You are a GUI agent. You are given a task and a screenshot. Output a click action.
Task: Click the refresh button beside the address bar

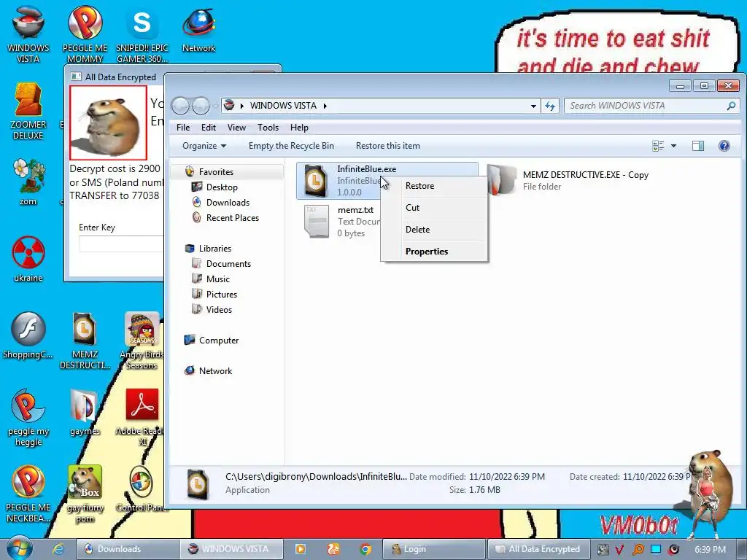pyautogui.click(x=550, y=106)
